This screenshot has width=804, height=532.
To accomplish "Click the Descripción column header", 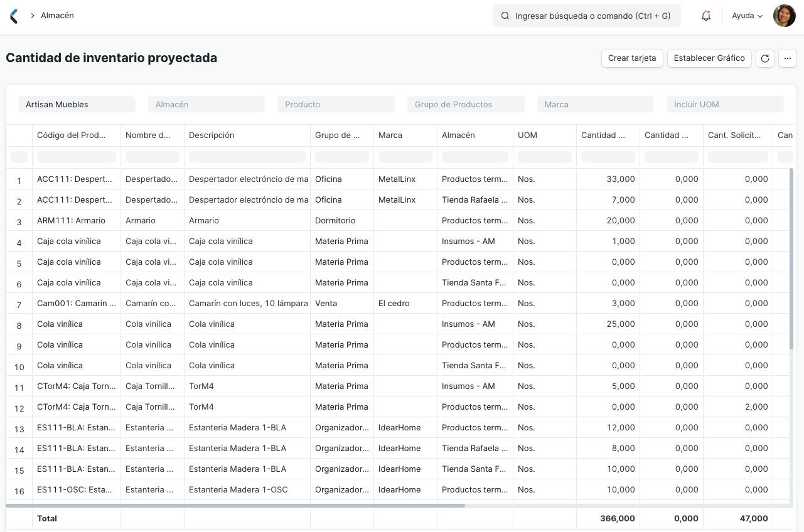I will 247,136.
